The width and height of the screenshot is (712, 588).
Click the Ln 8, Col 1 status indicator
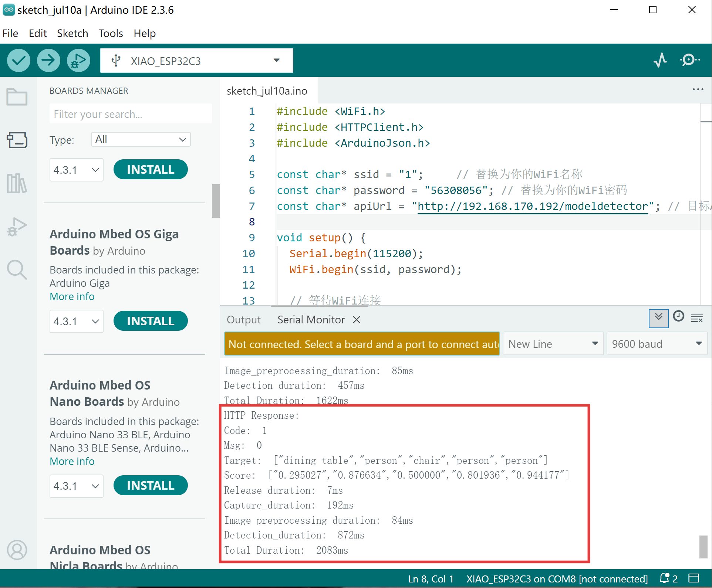[431, 579]
